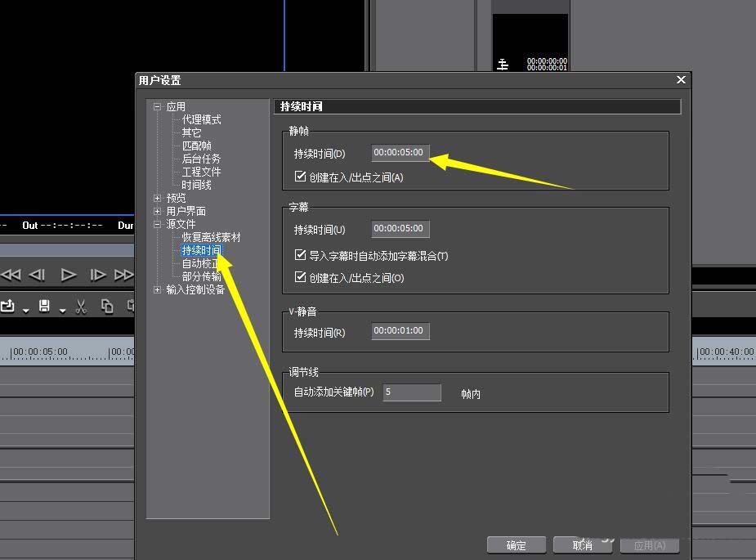
Task: Cancel dialog with 取消 button
Action: (583, 545)
